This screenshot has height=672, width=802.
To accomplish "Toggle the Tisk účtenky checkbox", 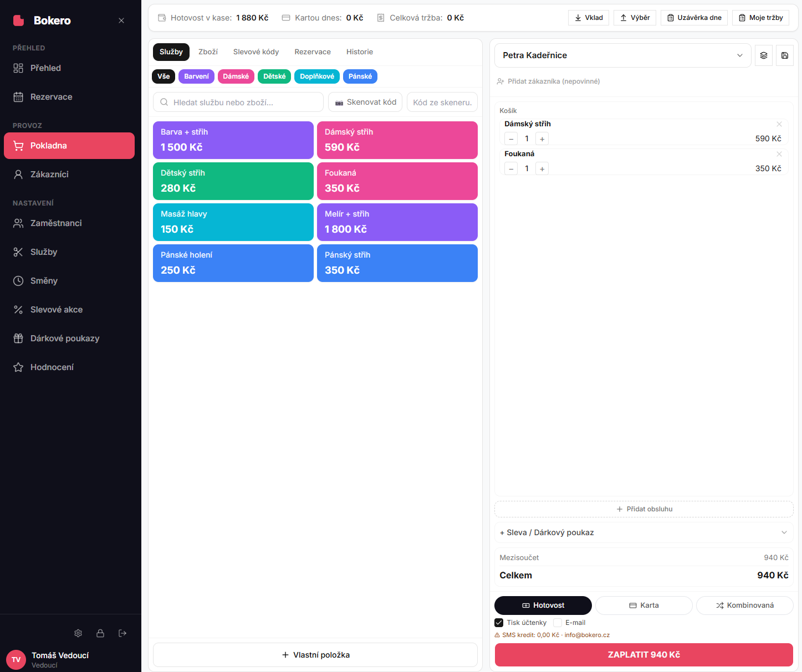I will click(499, 623).
